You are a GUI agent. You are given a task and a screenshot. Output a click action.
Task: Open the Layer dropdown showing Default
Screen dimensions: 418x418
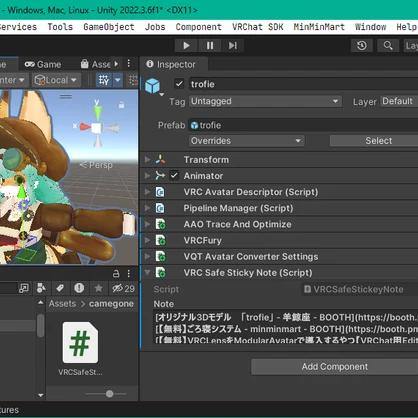(x=399, y=101)
